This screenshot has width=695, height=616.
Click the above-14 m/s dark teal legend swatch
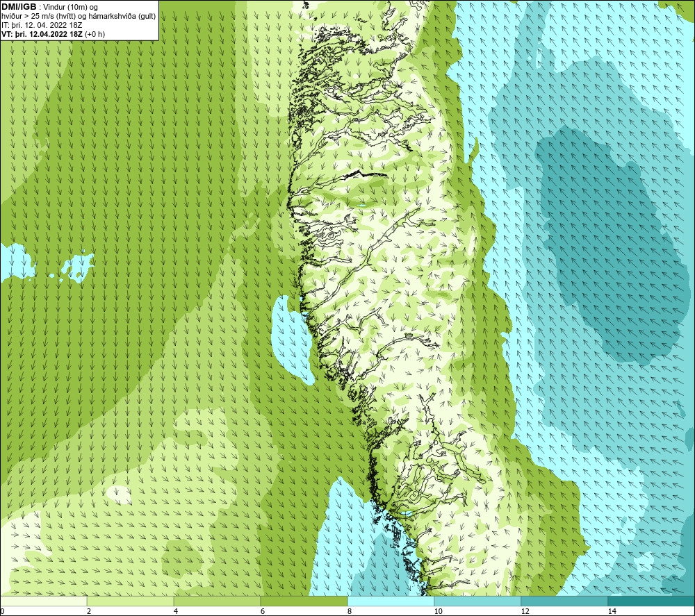tap(652, 601)
